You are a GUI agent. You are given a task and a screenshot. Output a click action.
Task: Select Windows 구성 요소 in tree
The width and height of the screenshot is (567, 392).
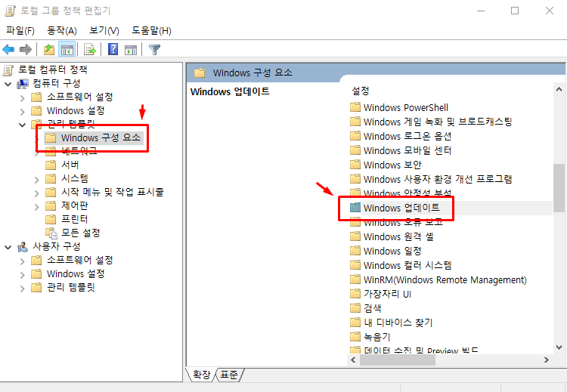point(101,137)
